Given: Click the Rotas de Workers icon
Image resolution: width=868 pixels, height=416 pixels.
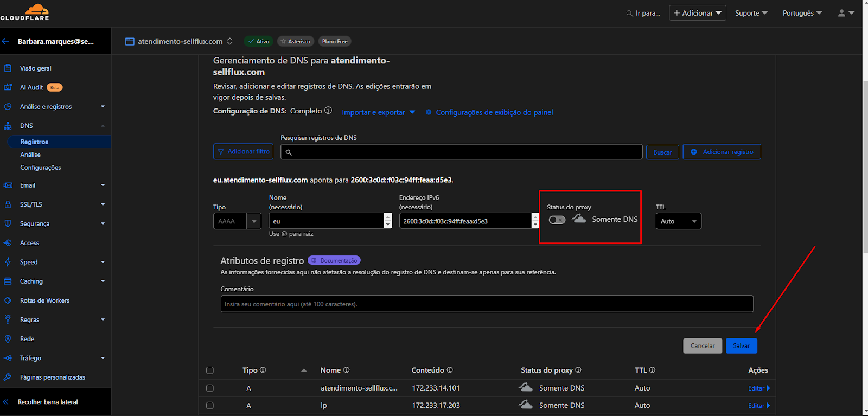Looking at the screenshot, I should pos(8,300).
